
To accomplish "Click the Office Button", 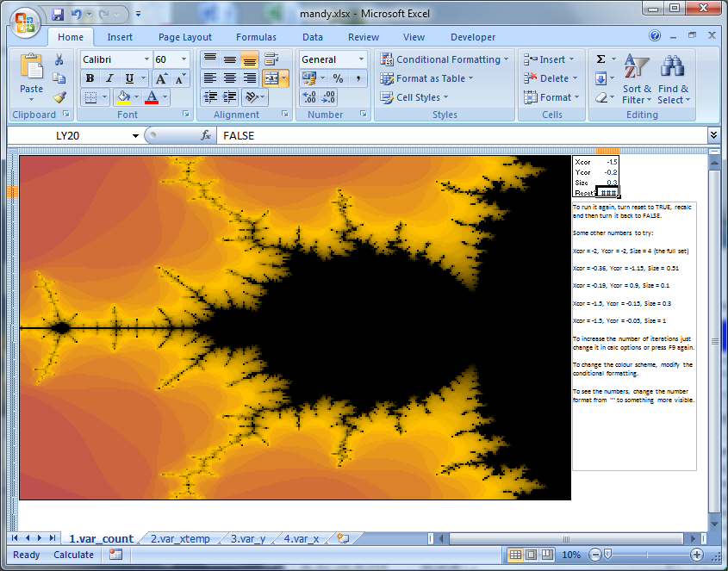I will (25, 22).
